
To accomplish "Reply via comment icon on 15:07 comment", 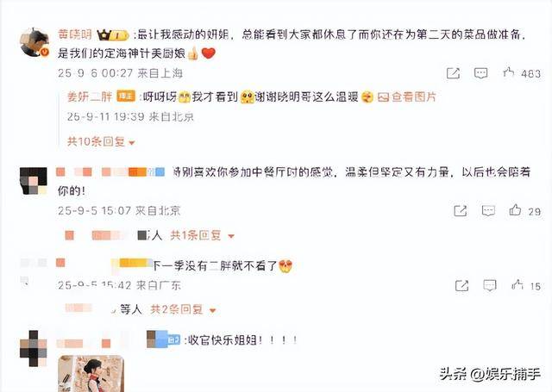I will click(488, 210).
